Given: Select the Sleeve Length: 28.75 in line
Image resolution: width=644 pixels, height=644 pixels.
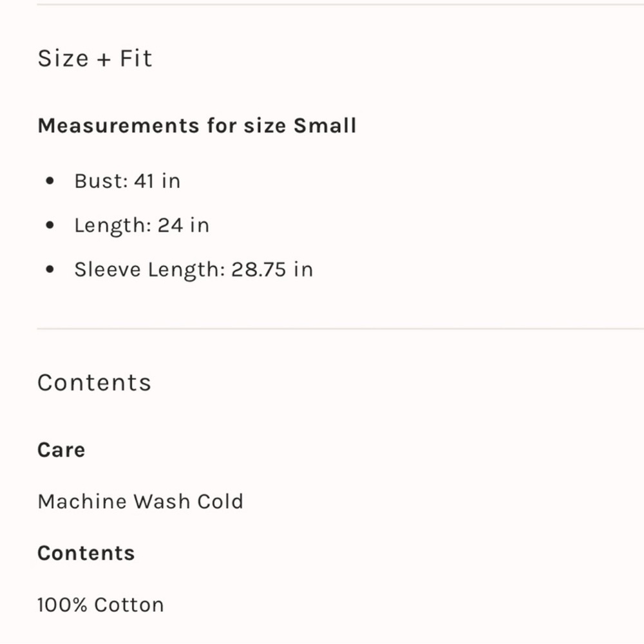Looking at the screenshot, I should (193, 269).
